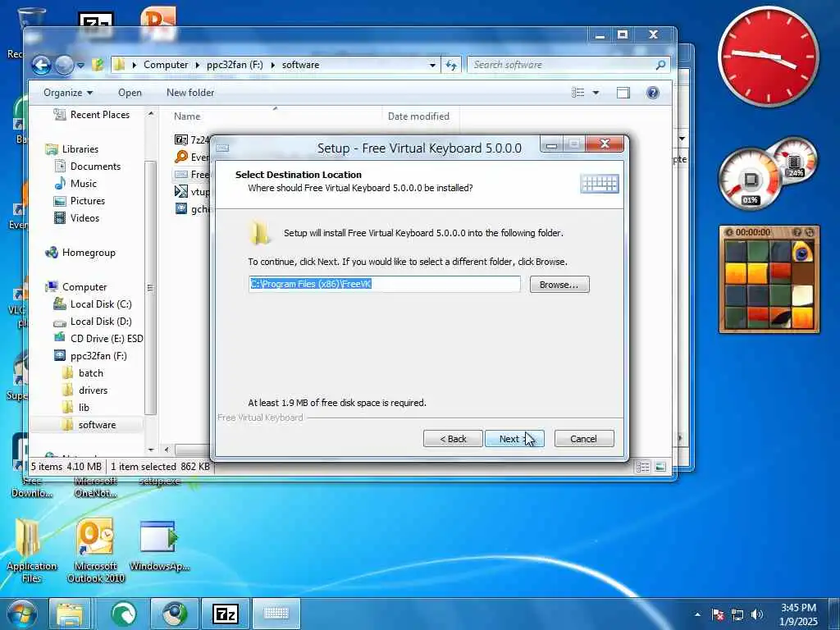
Task: Click the network icon in system tray
Action: pyautogui.click(x=737, y=614)
